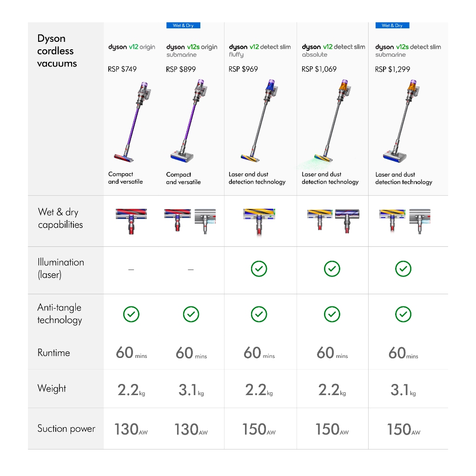Click laser checkmark for V12s Detect Slim Submarine
Screen dimensions: 476x476
[403, 269]
